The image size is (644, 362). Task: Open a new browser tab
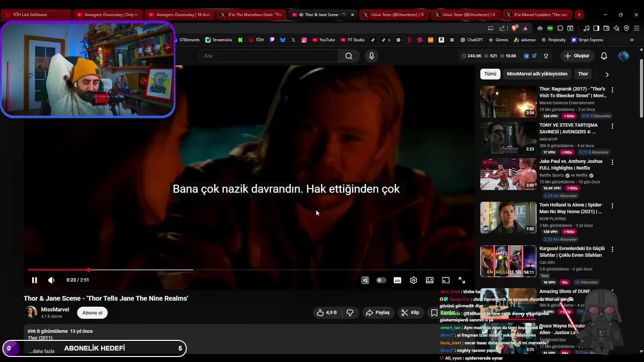pyautogui.click(x=579, y=15)
